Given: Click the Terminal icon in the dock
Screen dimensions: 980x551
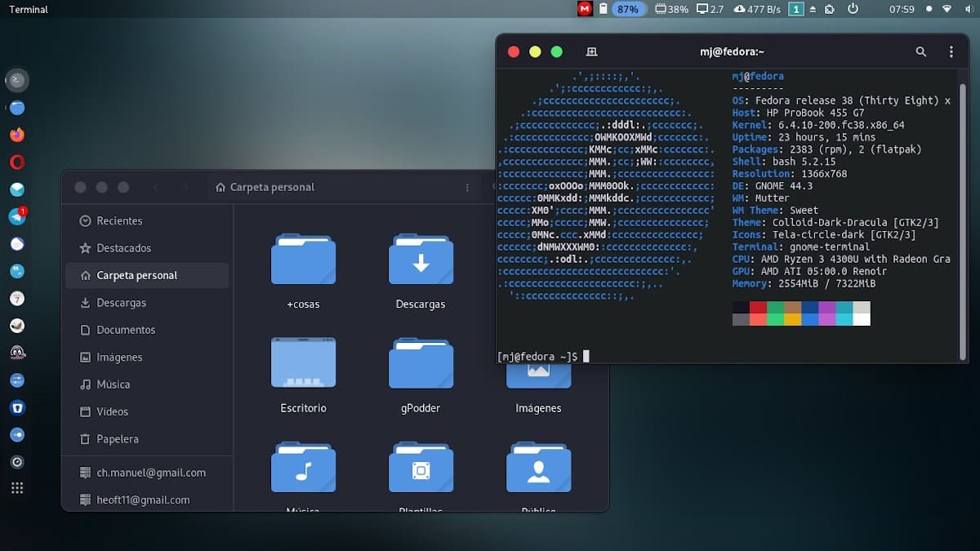Looking at the screenshot, I should (17, 80).
